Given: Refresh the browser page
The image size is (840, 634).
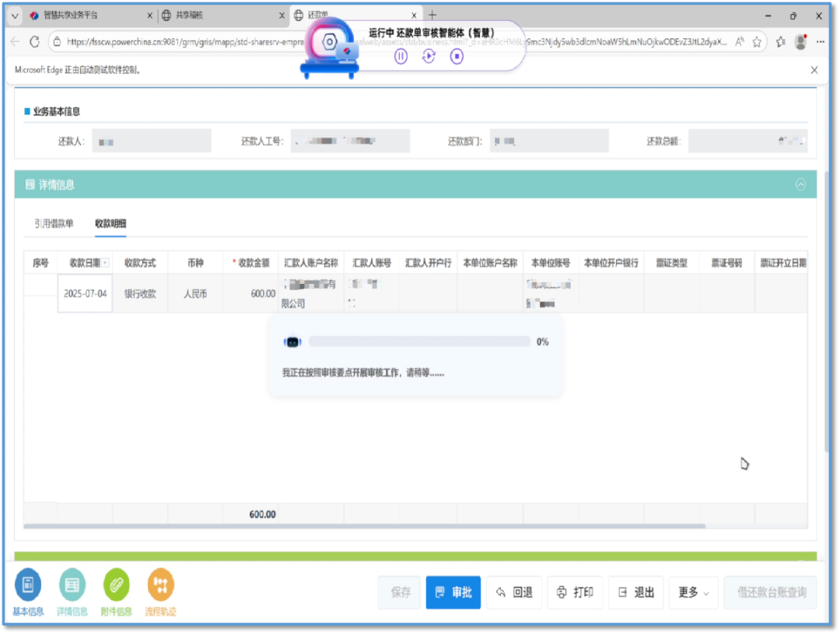Looking at the screenshot, I should [x=35, y=42].
